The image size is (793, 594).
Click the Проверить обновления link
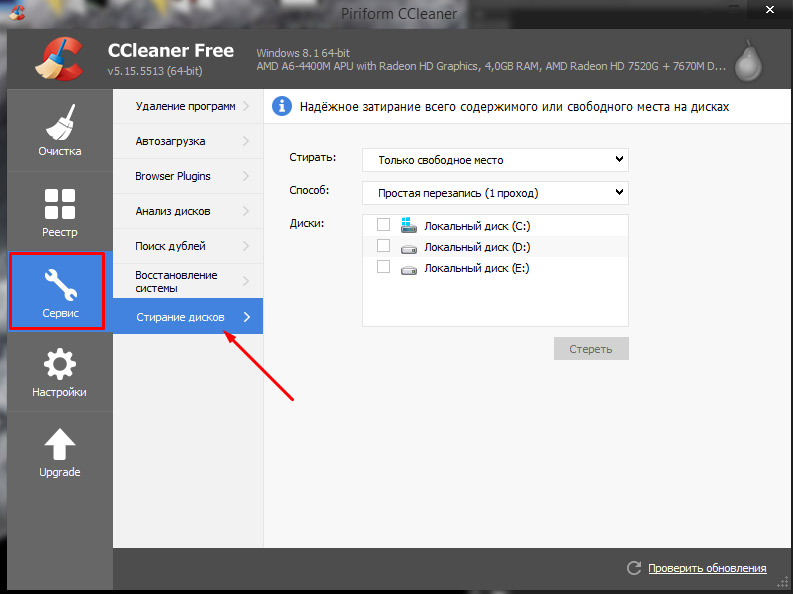coord(707,568)
